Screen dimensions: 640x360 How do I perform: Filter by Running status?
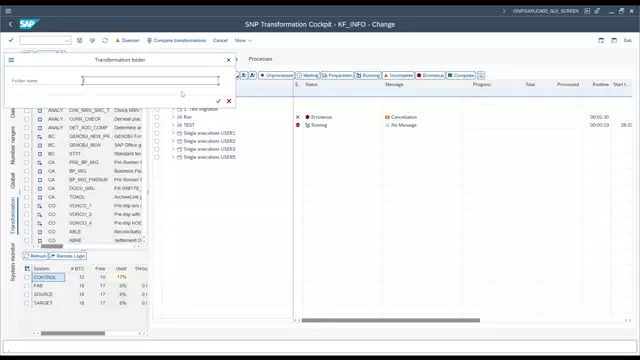(368, 76)
